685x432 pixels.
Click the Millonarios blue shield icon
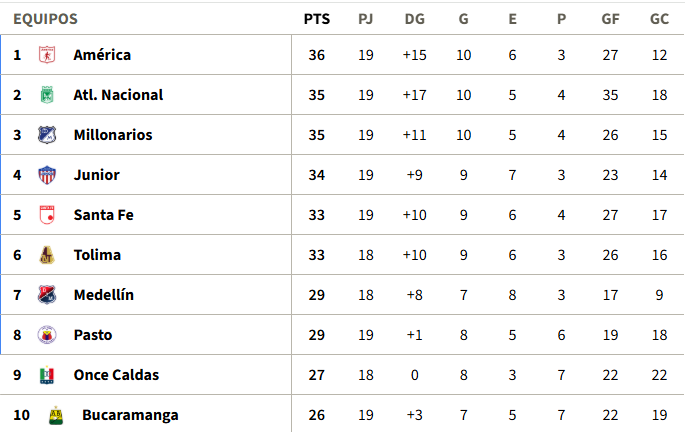47,135
